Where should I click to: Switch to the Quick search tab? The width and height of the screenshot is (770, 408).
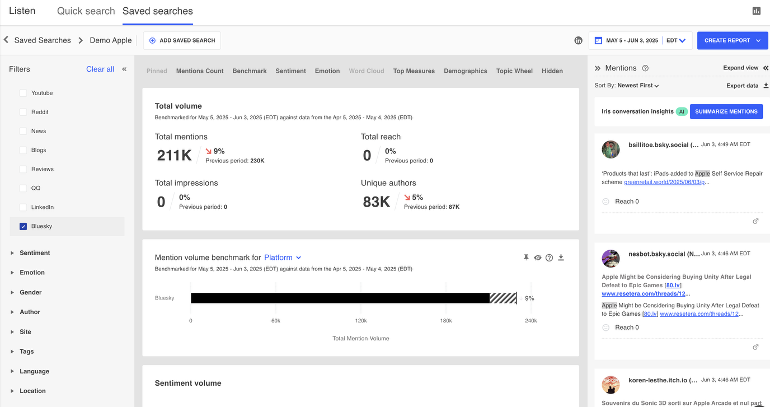(86, 11)
